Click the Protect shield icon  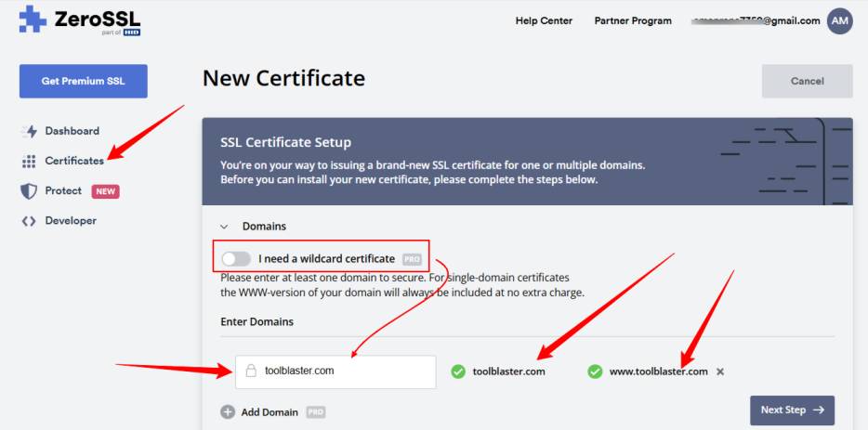tap(29, 191)
